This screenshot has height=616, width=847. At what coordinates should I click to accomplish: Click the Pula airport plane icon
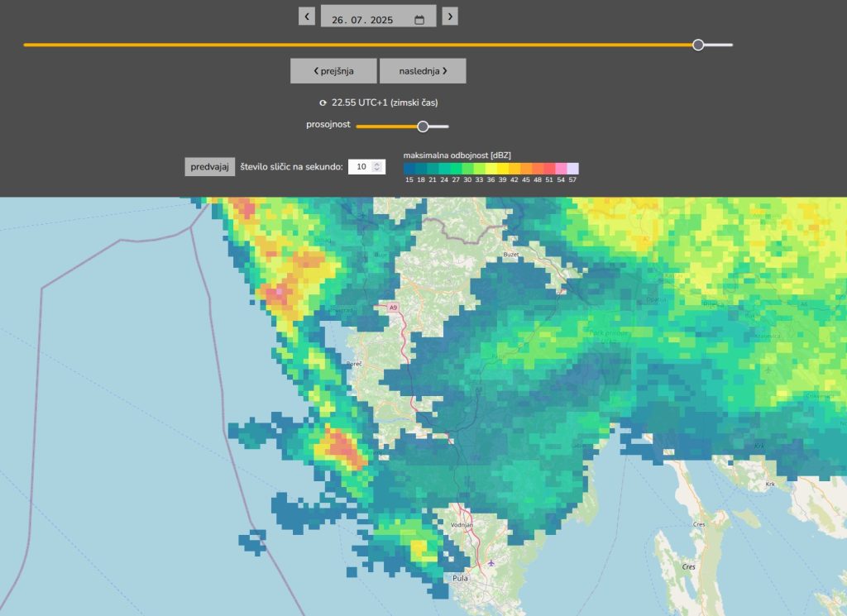492,562
